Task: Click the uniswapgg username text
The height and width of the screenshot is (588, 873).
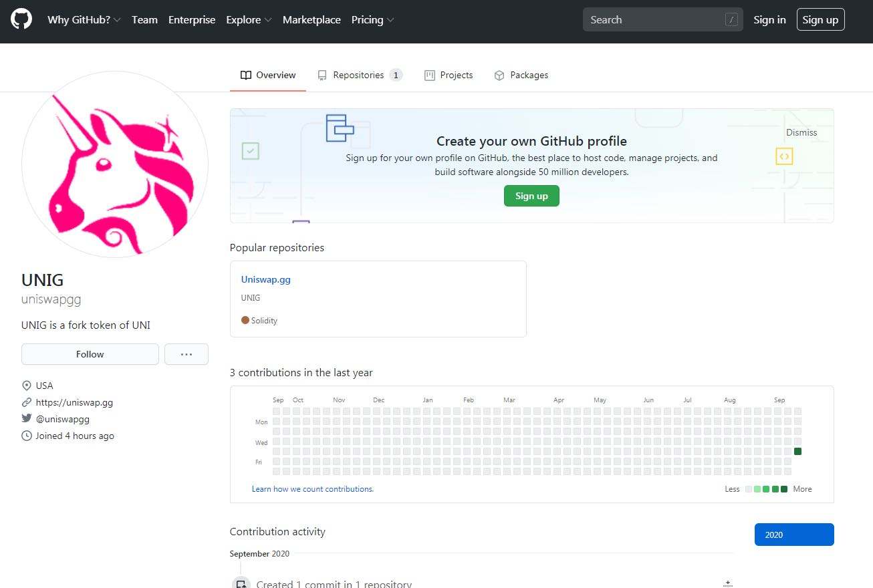Action: [x=51, y=299]
